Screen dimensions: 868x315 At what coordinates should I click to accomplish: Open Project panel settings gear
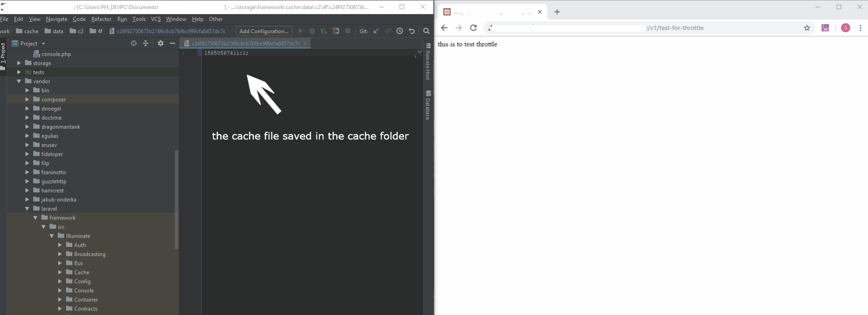pos(161,43)
